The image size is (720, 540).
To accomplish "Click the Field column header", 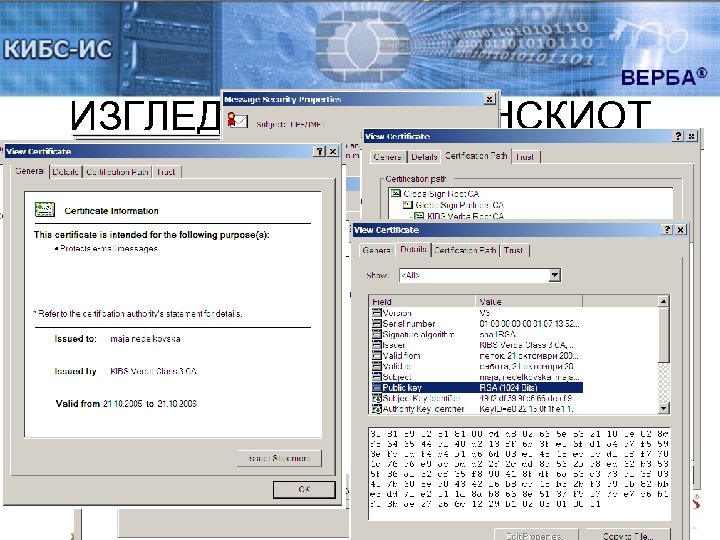I will (x=422, y=301).
